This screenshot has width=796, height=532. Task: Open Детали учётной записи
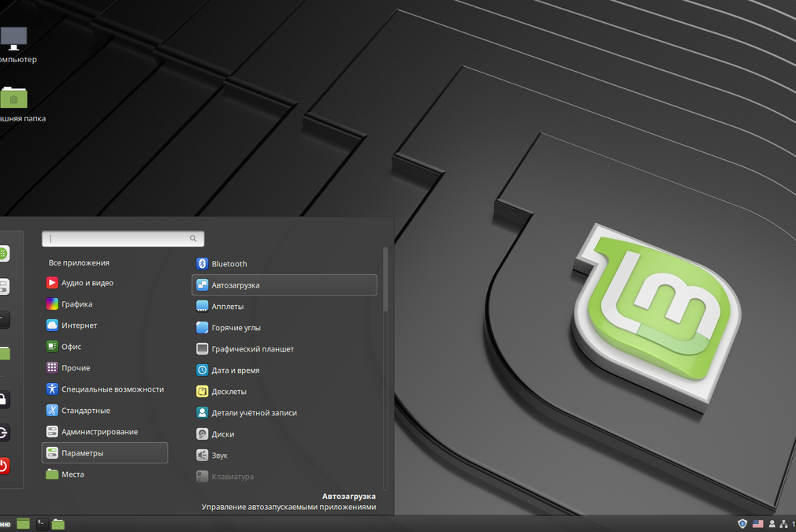click(285, 413)
